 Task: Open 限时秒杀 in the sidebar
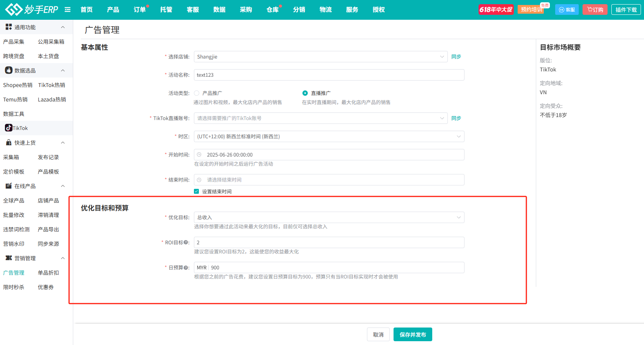[x=14, y=287]
